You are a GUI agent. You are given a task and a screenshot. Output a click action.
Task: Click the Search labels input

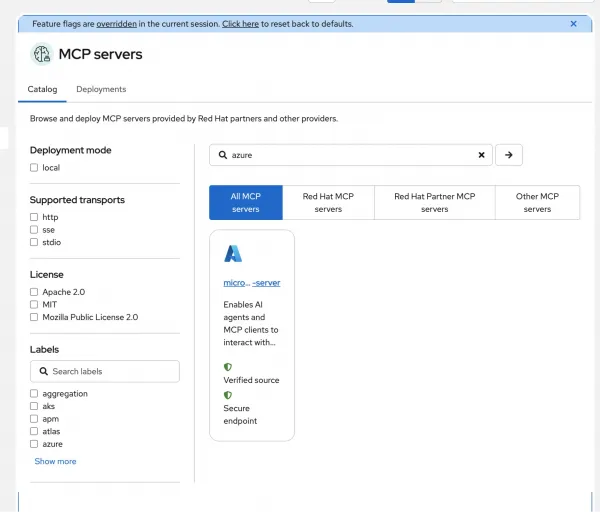105,371
